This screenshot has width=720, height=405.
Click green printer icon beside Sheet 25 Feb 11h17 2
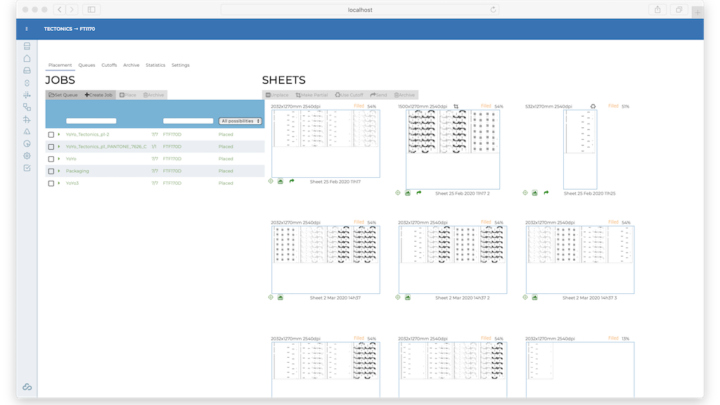407,193
